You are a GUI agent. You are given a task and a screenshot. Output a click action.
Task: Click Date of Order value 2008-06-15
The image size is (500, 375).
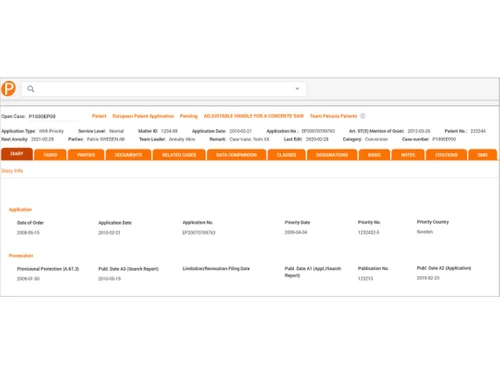(x=28, y=233)
